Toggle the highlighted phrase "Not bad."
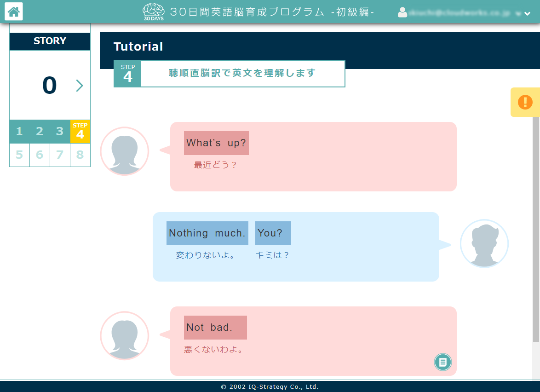Image resolution: width=540 pixels, height=392 pixels. pos(215,327)
